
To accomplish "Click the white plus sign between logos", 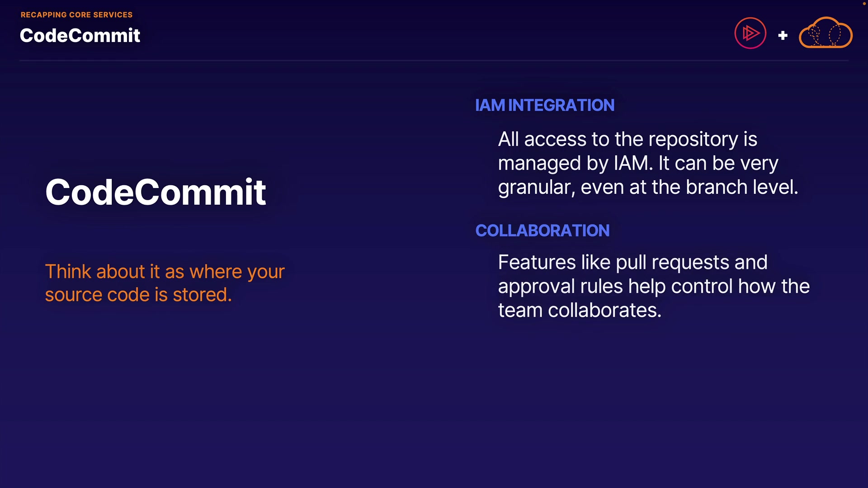I will pyautogui.click(x=783, y=35).
